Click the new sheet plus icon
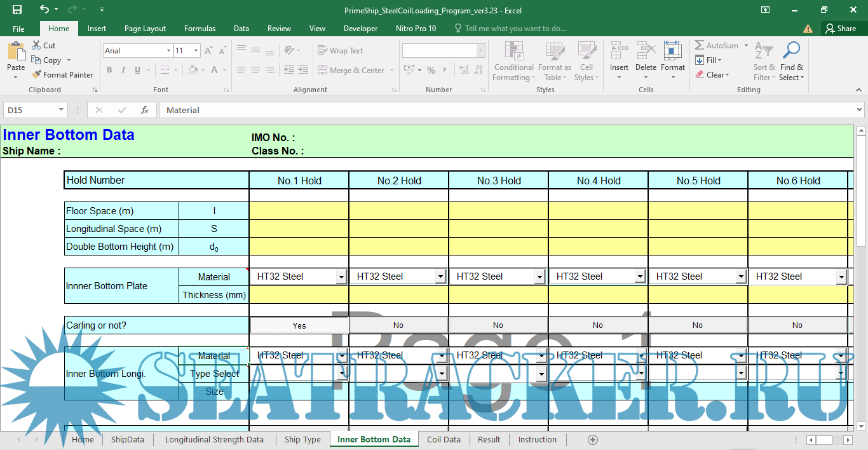 tap(593, 440)
